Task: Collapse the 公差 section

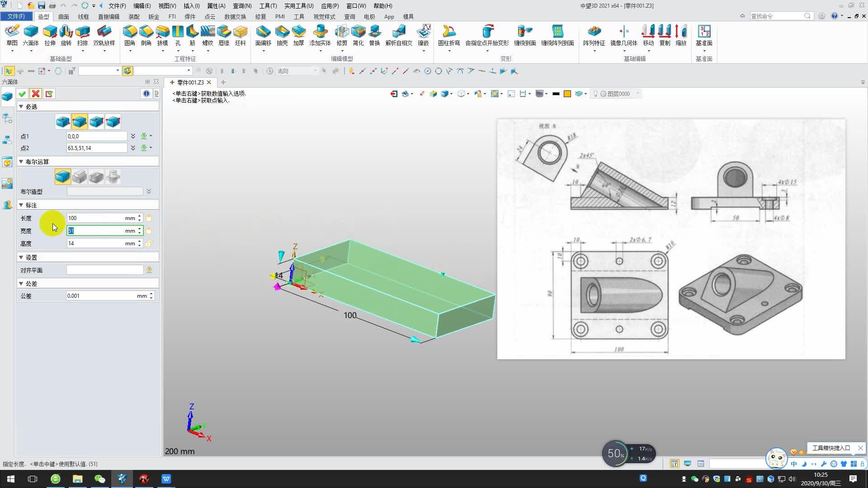Action: click(x=21, y=283)
